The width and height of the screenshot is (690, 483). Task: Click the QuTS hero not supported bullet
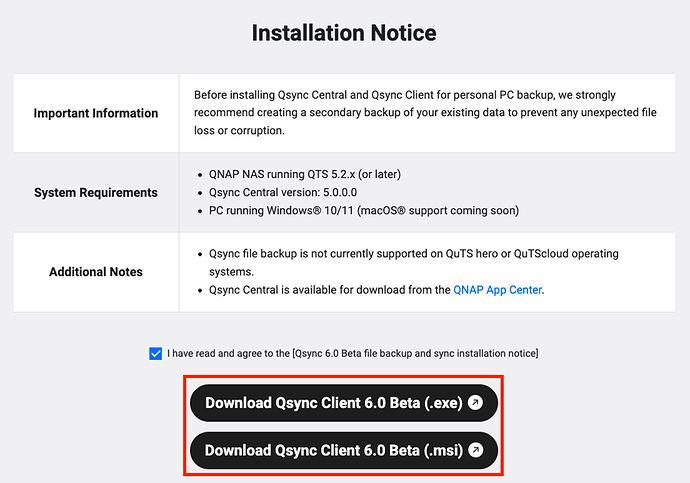coord(400,255)
